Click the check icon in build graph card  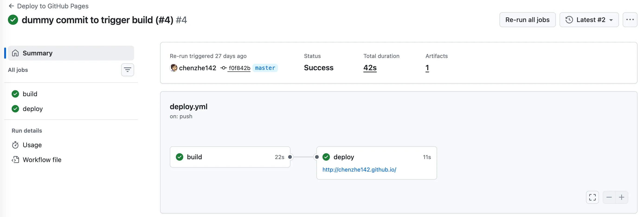coord(180,157)
